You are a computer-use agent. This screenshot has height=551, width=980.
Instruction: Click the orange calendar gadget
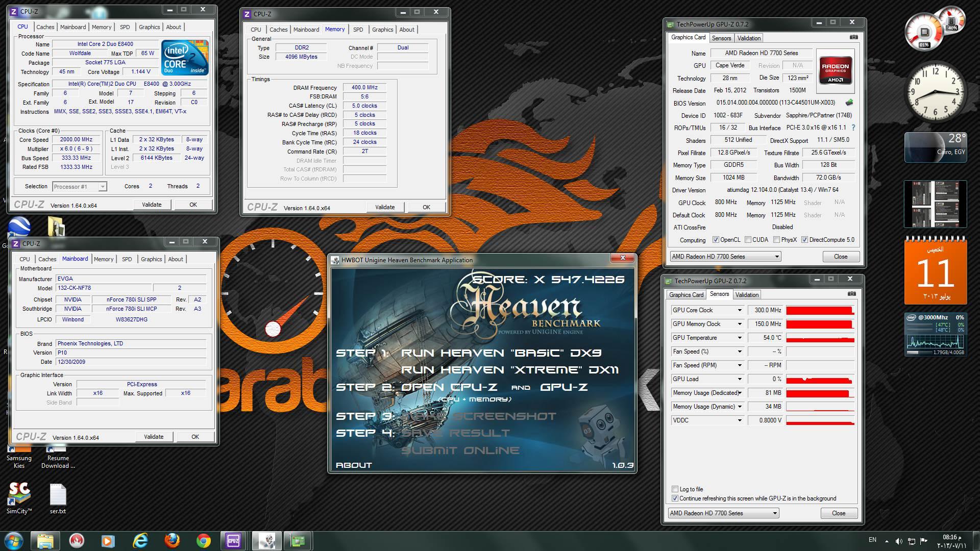pyautogui.click(x=936, y=271)
